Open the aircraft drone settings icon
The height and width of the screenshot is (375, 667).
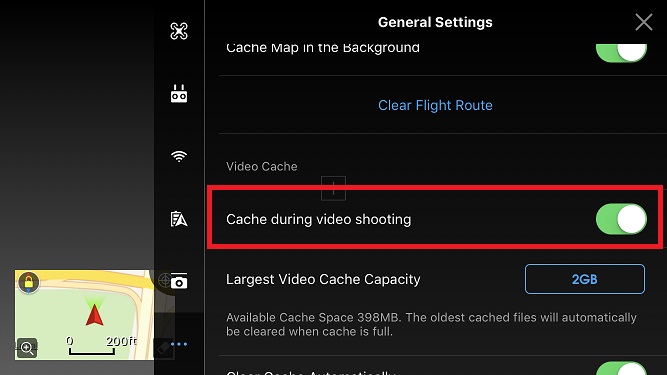(179, 31)
